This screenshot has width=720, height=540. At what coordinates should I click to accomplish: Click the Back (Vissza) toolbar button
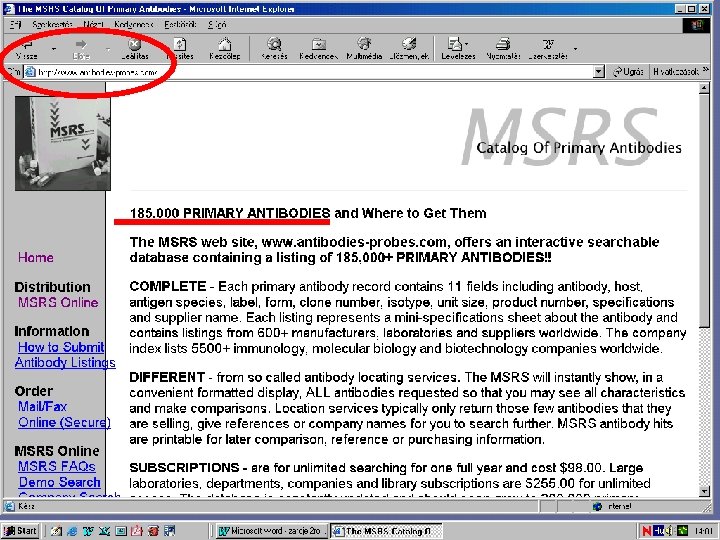[27, 49]
